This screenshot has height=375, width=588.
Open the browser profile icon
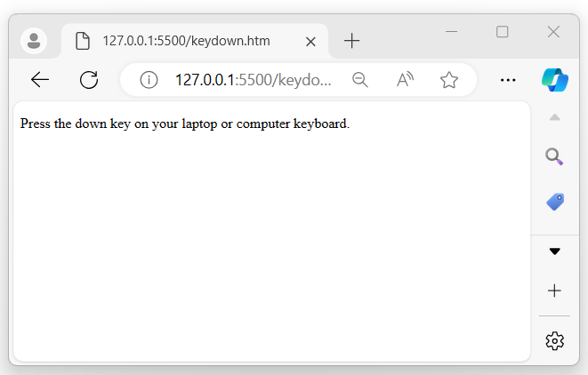pos(34,40)
